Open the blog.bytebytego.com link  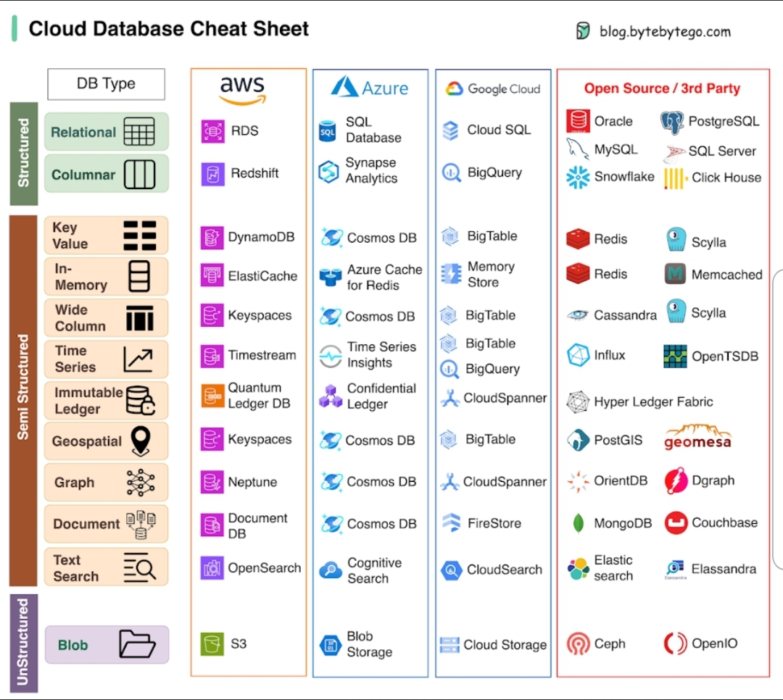[664, 31]
